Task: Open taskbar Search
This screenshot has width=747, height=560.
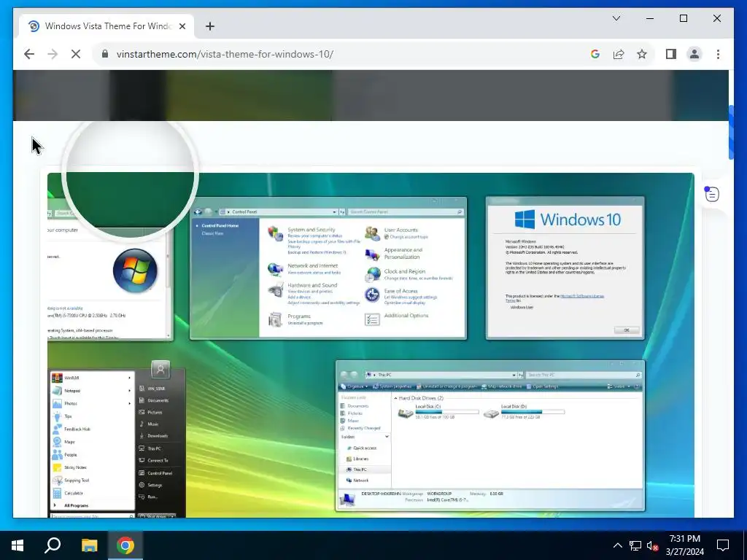Action: point(53,545)
